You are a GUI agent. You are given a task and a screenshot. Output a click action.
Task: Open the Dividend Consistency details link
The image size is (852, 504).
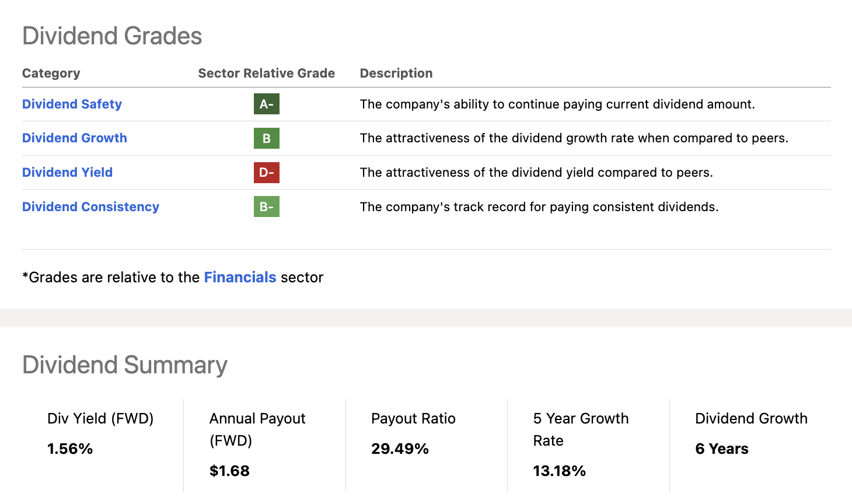pos(90,206)
